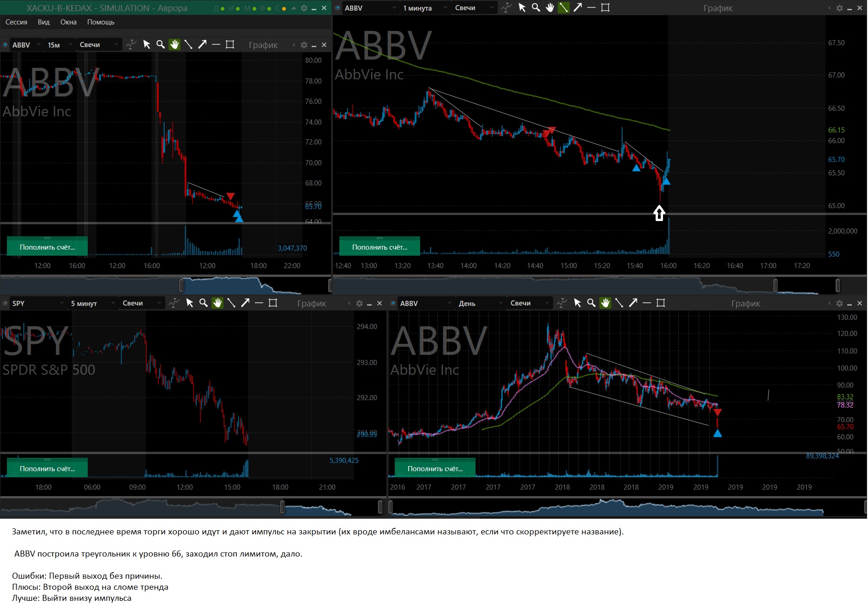Open indicators icon in ABBV 15м chart
This screenshot has width=868, height=611.
(x=131, y=45)
